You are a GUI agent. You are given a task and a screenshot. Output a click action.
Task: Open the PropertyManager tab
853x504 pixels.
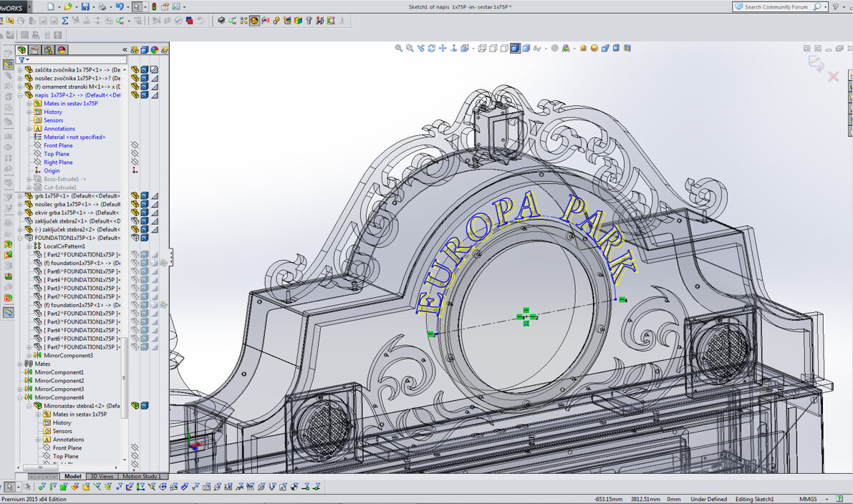pyautogui.click(x=35, y=50)
